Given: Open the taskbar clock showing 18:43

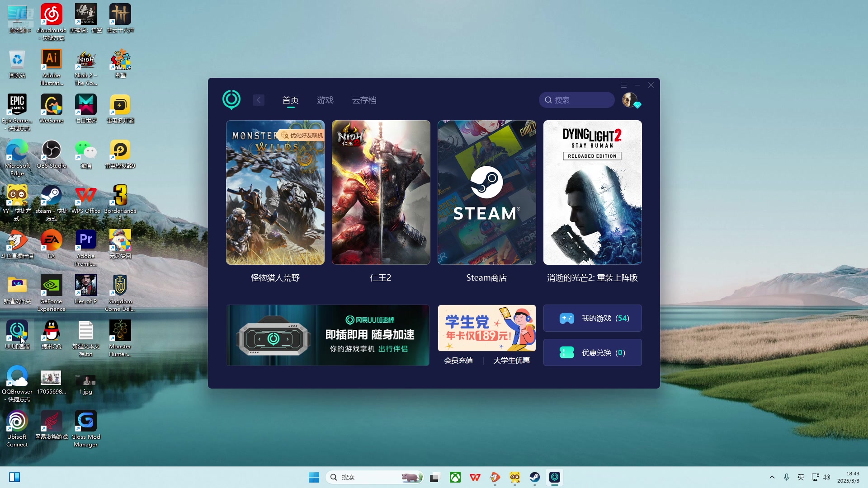Looking at the screenshot, I should [x=848, y=477].
